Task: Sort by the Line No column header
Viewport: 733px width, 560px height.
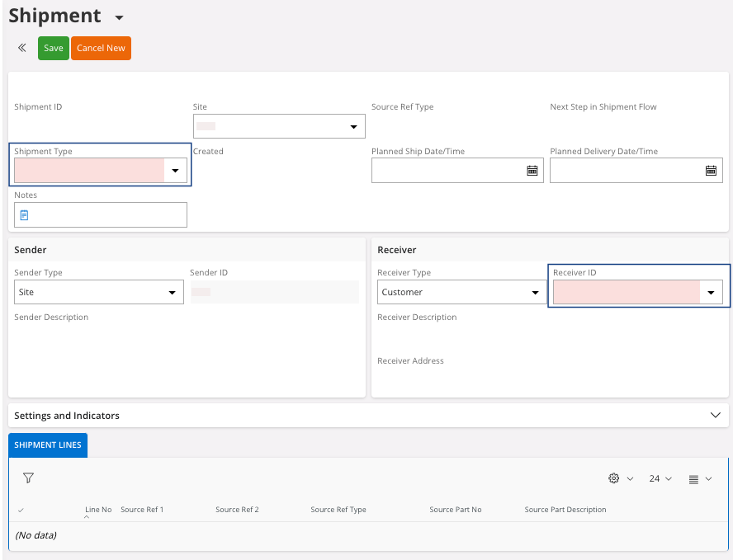Action: click(98, 510)
